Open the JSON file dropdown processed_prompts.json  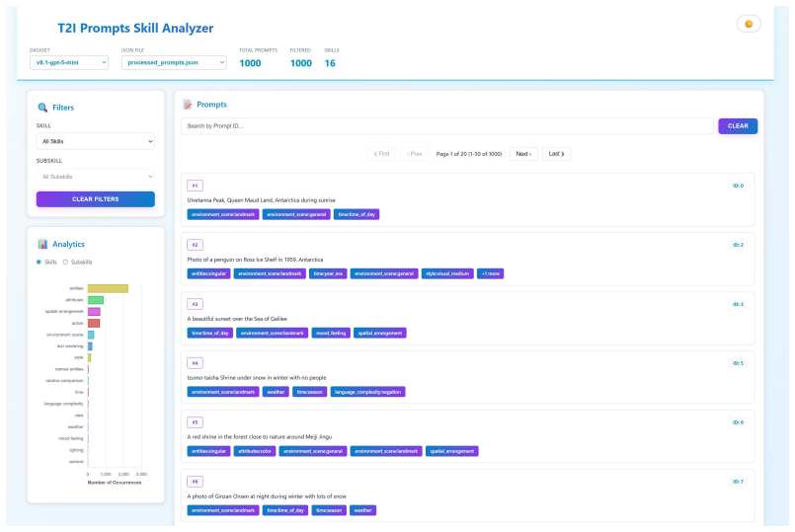coord(174,62)
